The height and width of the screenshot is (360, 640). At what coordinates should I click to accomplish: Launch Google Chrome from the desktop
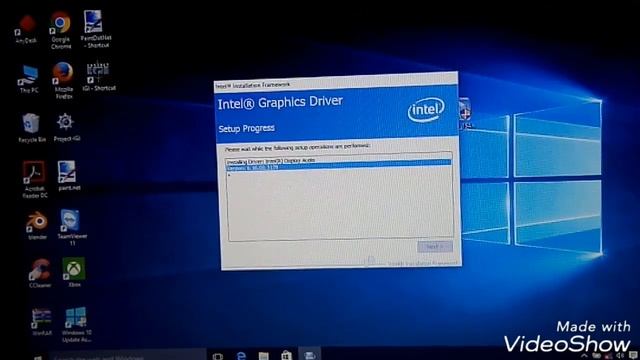tap(61, 29)
